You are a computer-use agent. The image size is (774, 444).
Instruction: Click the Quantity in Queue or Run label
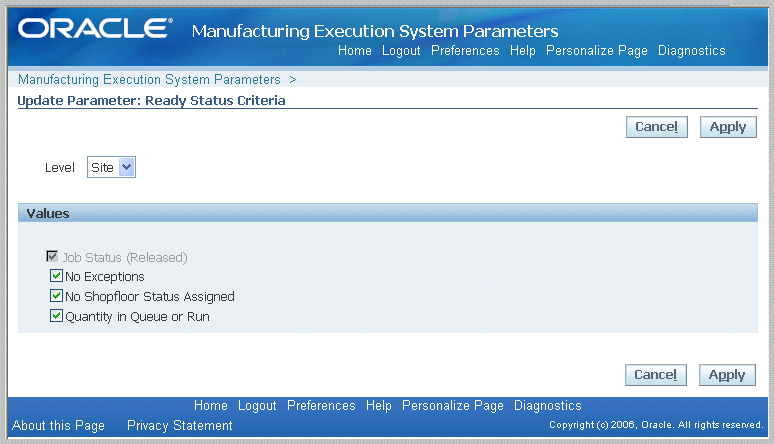[137, 317]
